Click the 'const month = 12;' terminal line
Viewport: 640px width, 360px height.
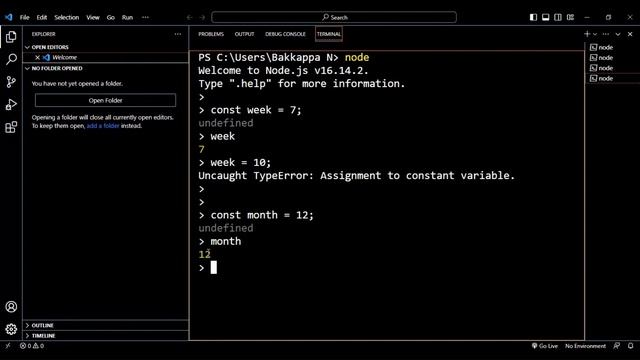(256, 215)
